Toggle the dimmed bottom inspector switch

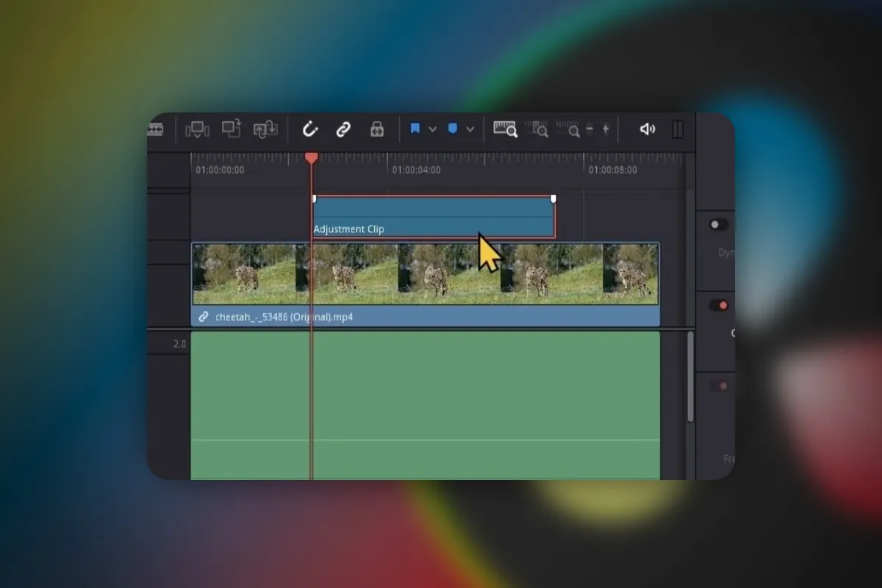click(719, 386)
